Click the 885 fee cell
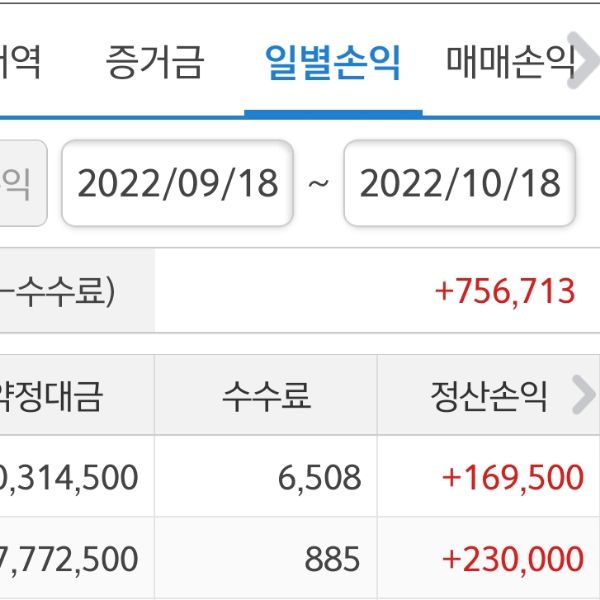Image resolution: width=600 pixels, height=600 pixels. [336, 557]
